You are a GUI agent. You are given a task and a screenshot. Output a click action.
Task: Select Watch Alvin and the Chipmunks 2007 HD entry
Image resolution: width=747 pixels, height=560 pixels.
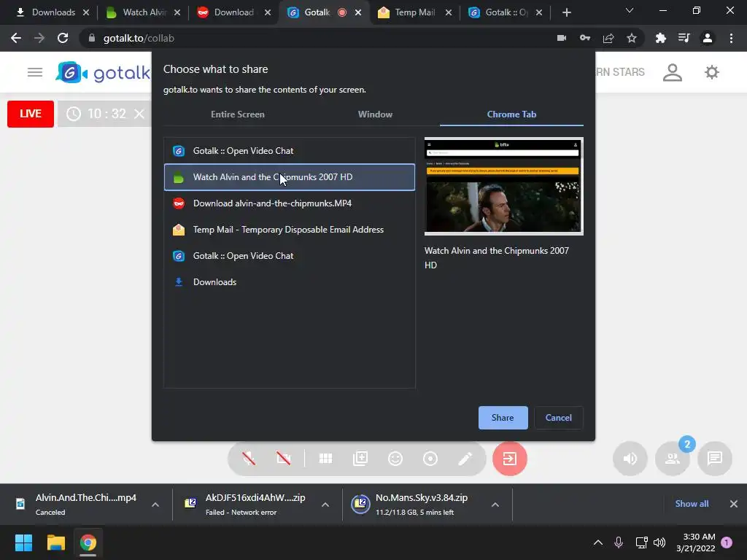pyautogui.click(x=290, y=177)
